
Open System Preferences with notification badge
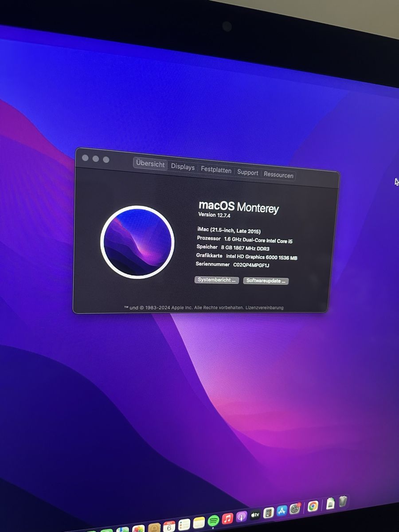tap(295, 509)
